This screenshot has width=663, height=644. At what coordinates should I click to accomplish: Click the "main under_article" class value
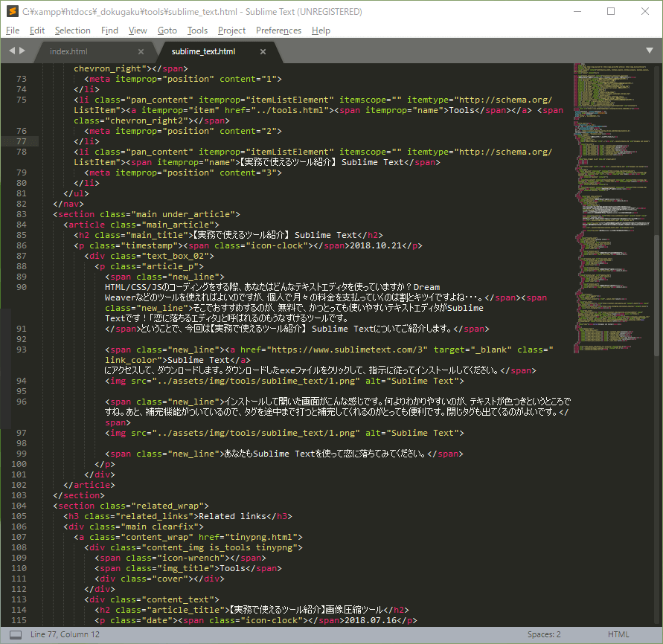(185, 214)
